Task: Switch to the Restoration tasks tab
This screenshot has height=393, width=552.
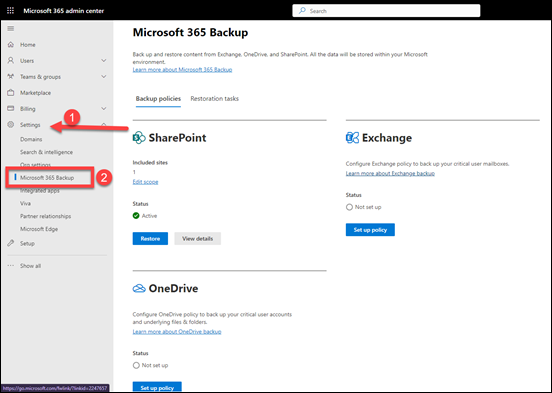Action: point(214,99)
